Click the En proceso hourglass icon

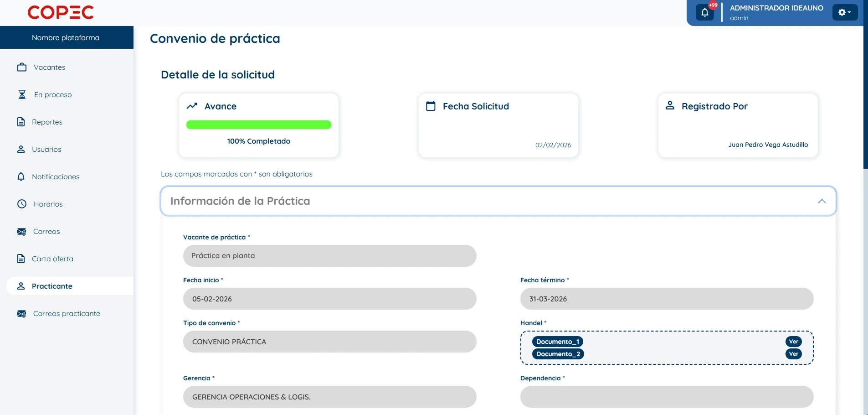click(x=22, y=95)
